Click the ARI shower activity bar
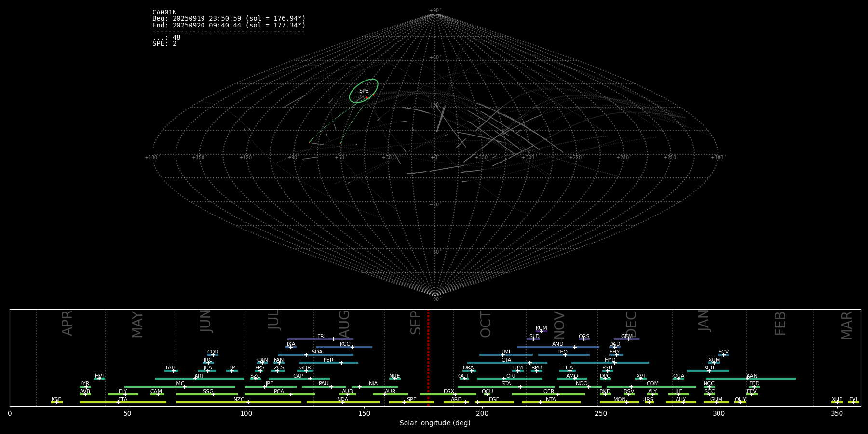 click(200, 379)
